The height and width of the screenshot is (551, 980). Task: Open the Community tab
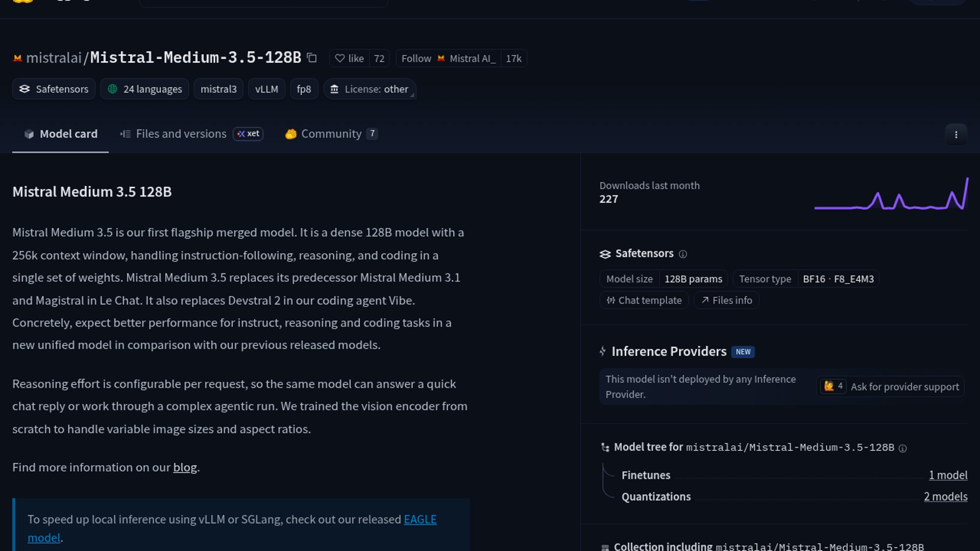click(x=331, y=134)
